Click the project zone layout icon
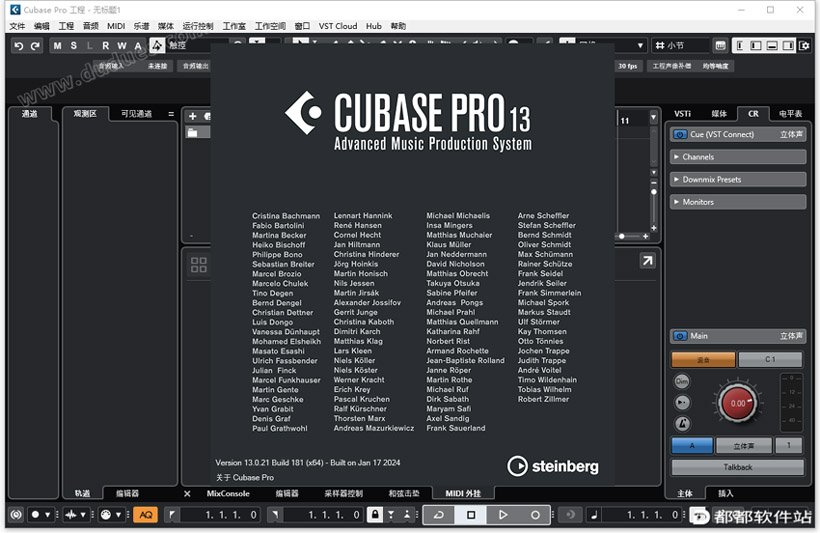The image size is (820, 533). [740, 46]
